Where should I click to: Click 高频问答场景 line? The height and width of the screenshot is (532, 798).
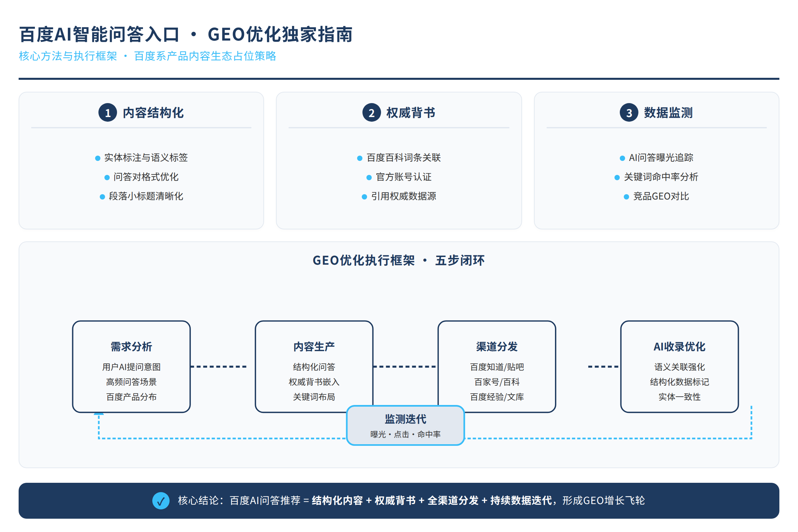pos(131,382)
